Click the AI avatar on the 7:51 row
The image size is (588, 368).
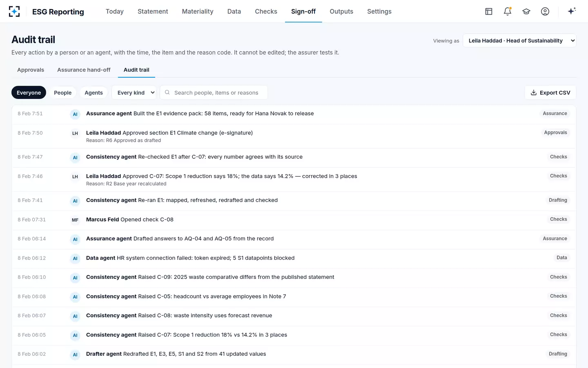coord(75,114)
